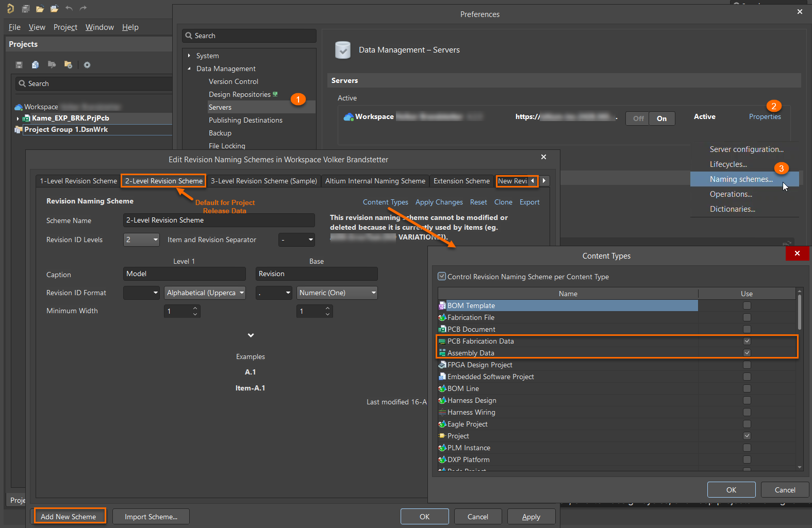The image size is (812, 528).
Task: Open the Projects panel settings gear
Action: point(87,65)
